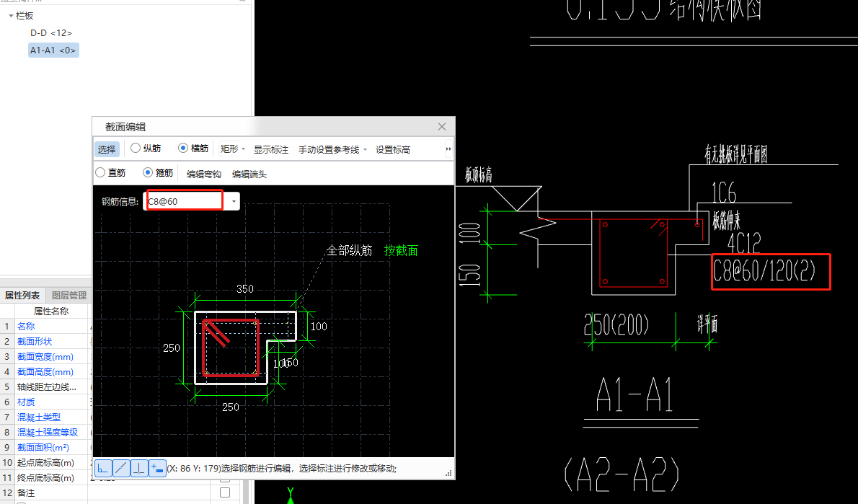Click the 250 left height dimension

pos(172,348)
